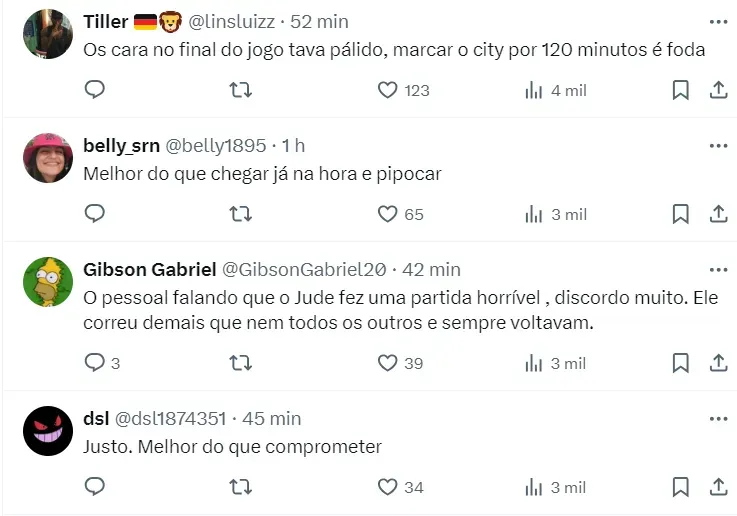Click dsl's purple ghost avatar

coord(47,431)
